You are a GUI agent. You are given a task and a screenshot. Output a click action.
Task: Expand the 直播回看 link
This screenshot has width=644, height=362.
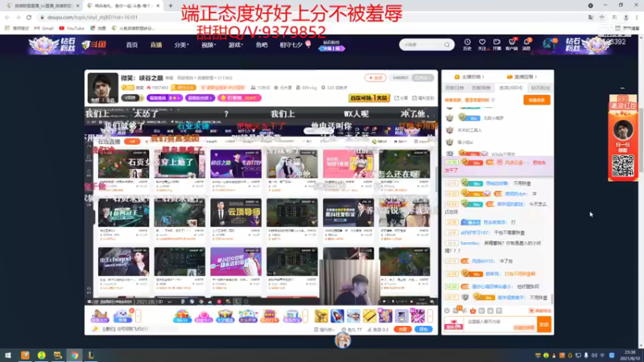(x=522, y=76)
